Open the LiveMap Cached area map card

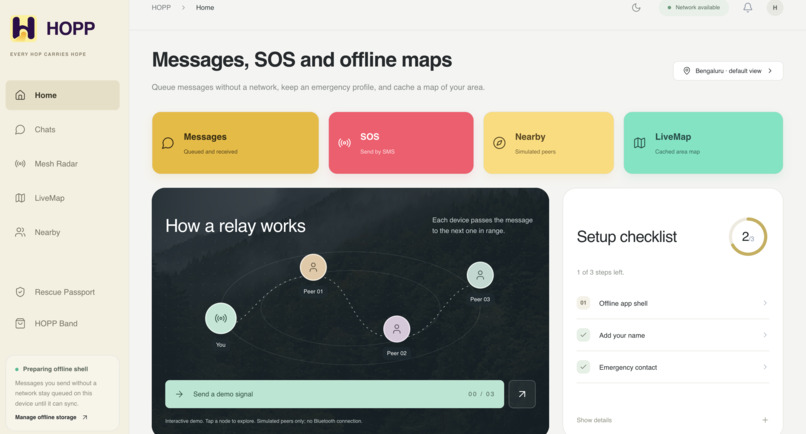tap(703, 143)
